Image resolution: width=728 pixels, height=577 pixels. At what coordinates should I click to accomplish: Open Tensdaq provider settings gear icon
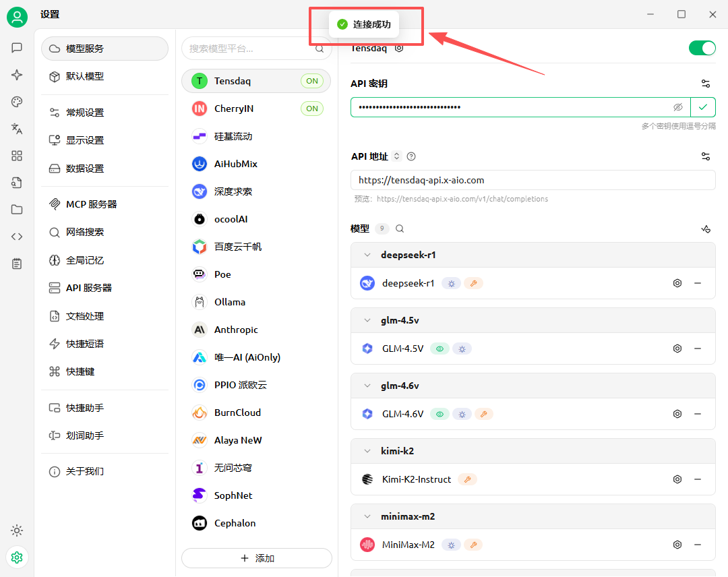399,48
